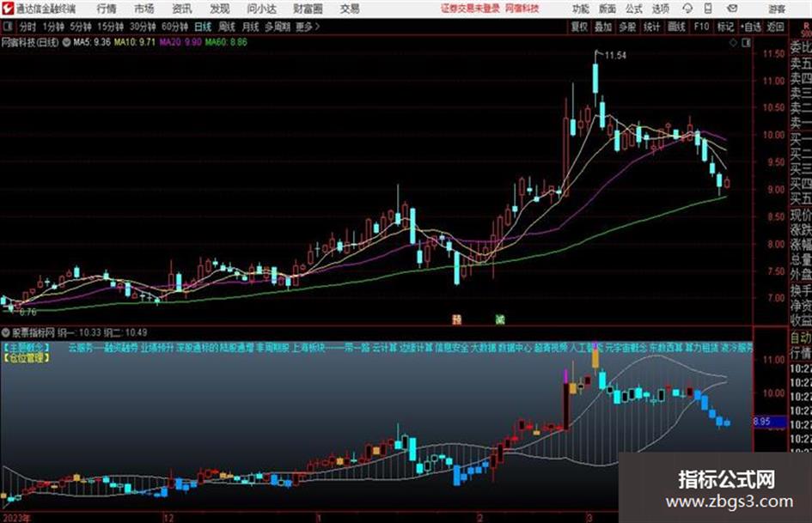Select the 周线 weekly period tab
Image resolution: width=812 pixels, height=523 pixels.
(227, 27)
